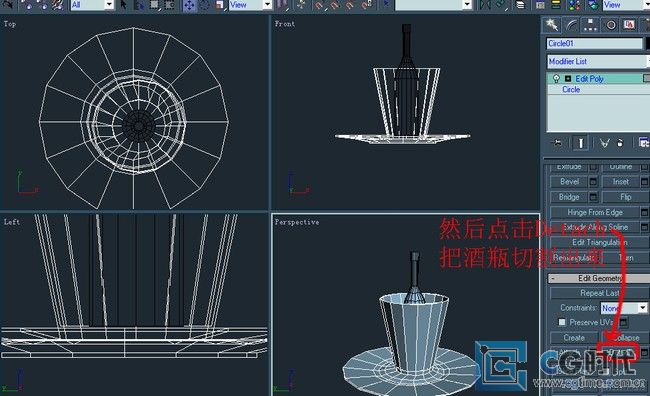Pin the modifier stack
The width and height of the screenshot is (650, 396).
[x=557, y=143]
